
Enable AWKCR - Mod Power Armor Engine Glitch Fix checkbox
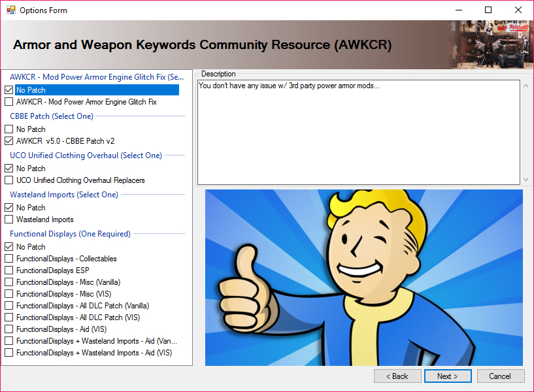[x=9, y=102]
